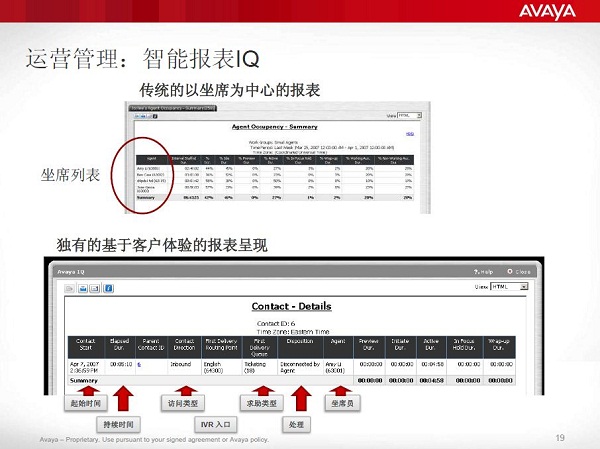600x449 pixels.
Task: Open the View dropdown in Agent Occupancy report
Action: [x=409, y=115]
